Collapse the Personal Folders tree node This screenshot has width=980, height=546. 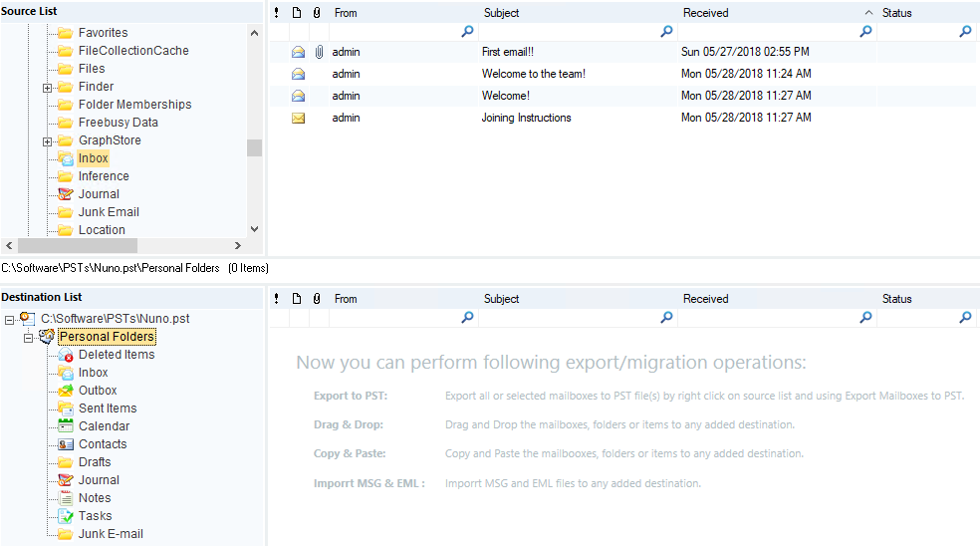click(x=29, y=338)
